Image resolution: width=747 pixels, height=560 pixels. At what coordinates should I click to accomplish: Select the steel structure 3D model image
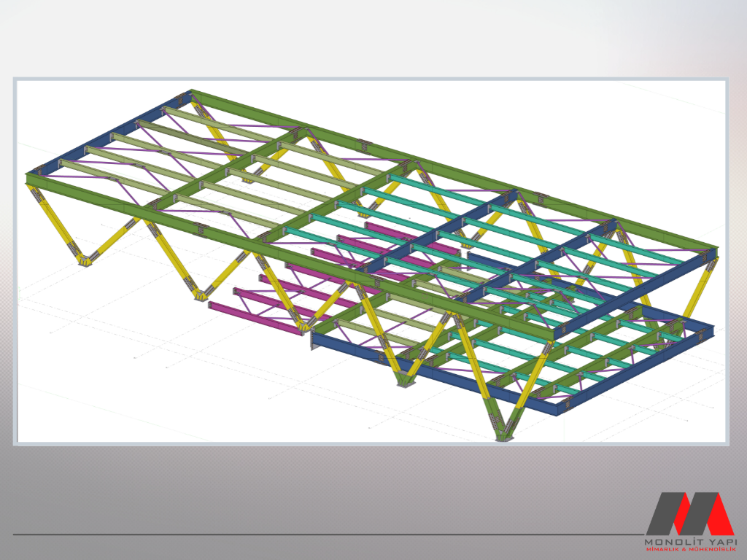click(371, 260)
